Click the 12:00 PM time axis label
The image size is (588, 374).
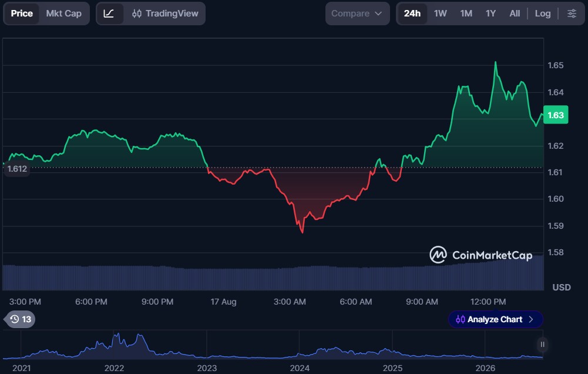(488, 302)
